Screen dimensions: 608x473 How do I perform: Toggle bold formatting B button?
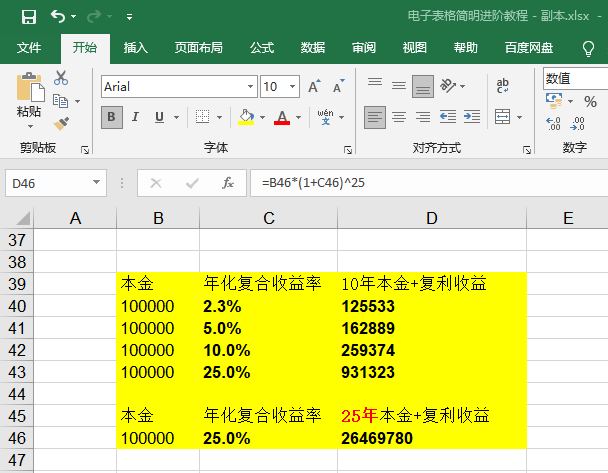pos(112,117)
